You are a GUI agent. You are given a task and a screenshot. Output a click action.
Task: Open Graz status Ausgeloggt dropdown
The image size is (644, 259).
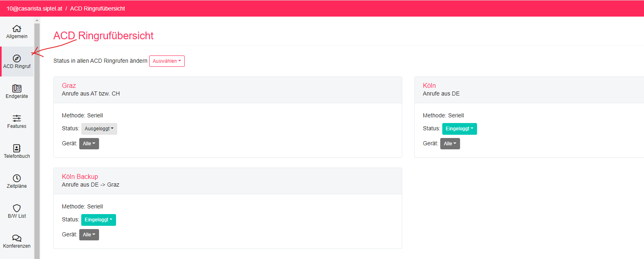(x=99, y=129)
